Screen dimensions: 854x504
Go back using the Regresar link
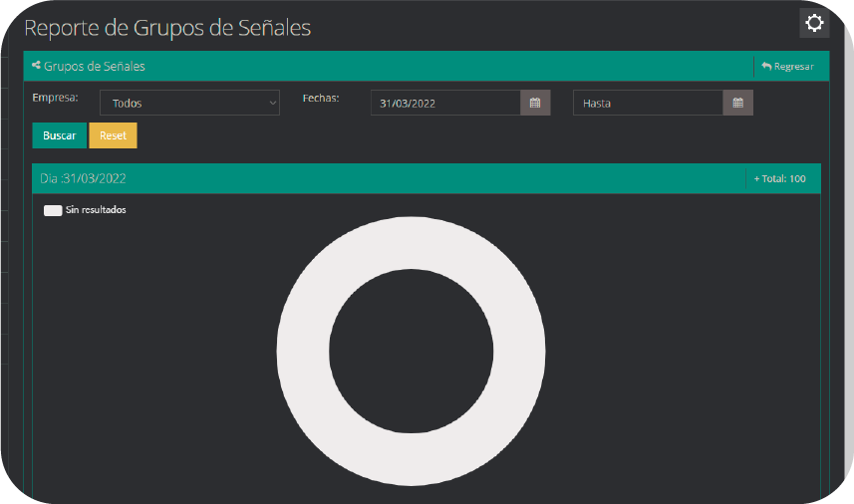click(x=793, y=67)
